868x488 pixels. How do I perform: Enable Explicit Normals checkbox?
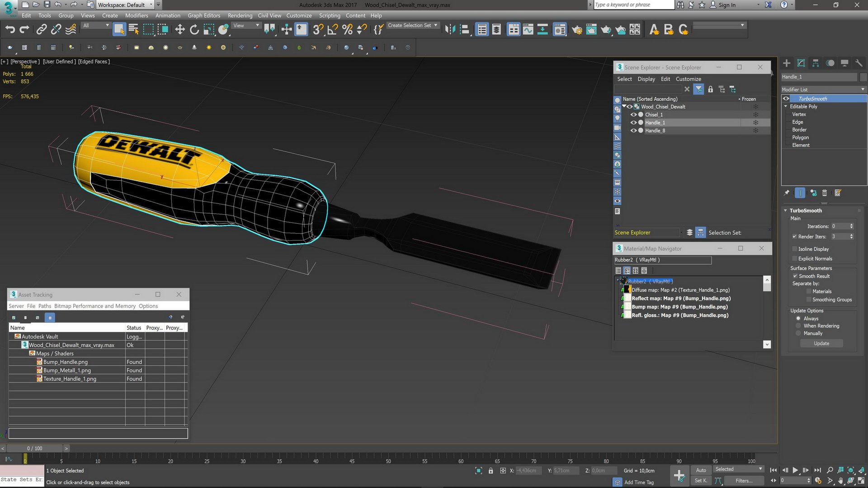click(794, 259)
